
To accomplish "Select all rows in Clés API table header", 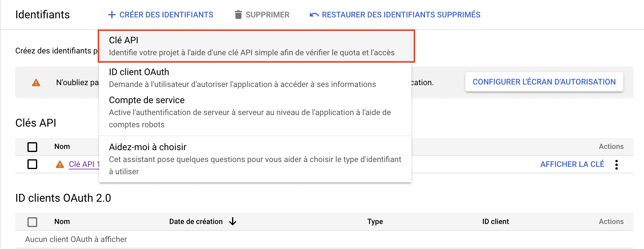I will pos(32,147).
